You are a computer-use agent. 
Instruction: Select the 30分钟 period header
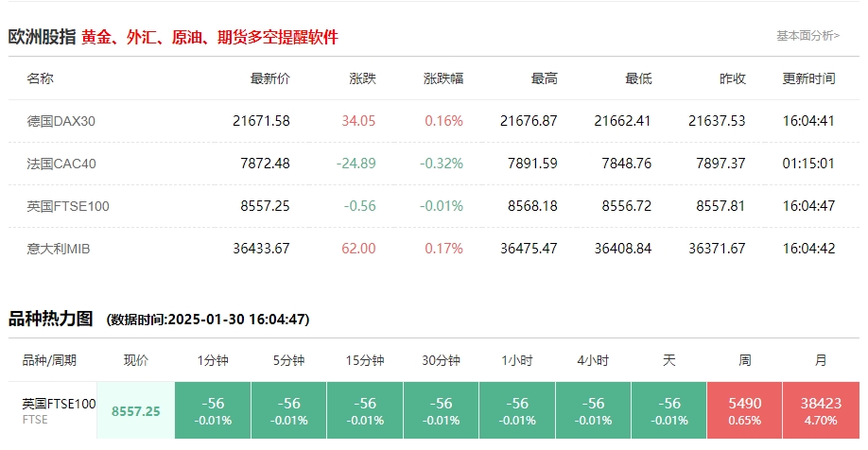[441, 361]
